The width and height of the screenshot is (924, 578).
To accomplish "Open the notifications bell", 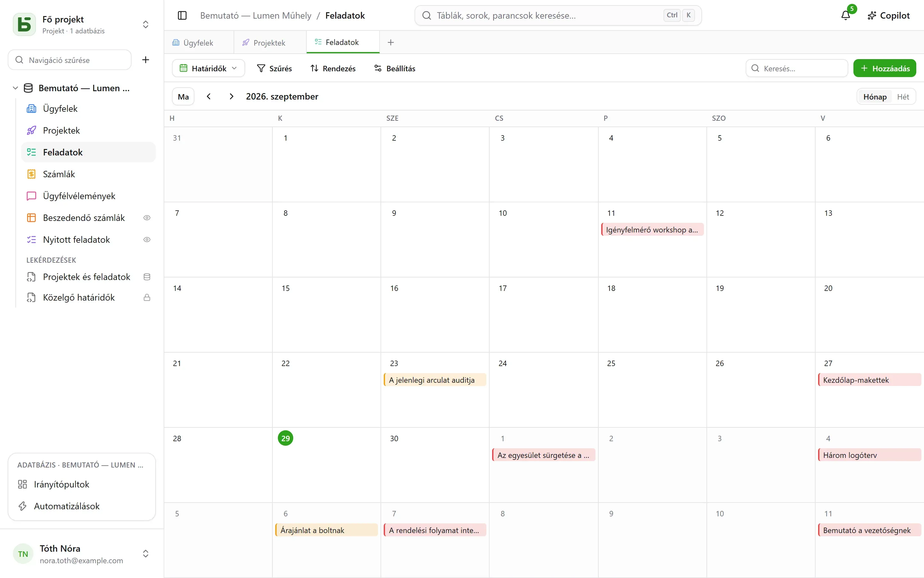I will (x=845, y=15).
